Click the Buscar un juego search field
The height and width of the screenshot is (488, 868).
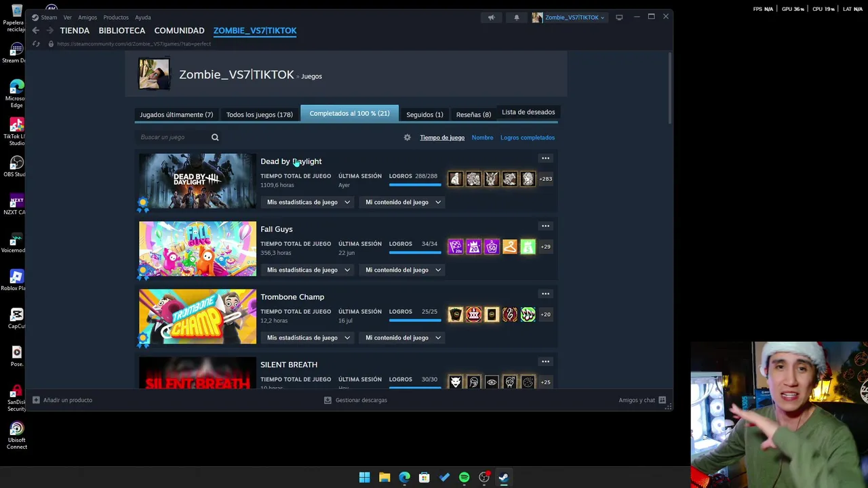pyautogui.click(x=173, y=138)
